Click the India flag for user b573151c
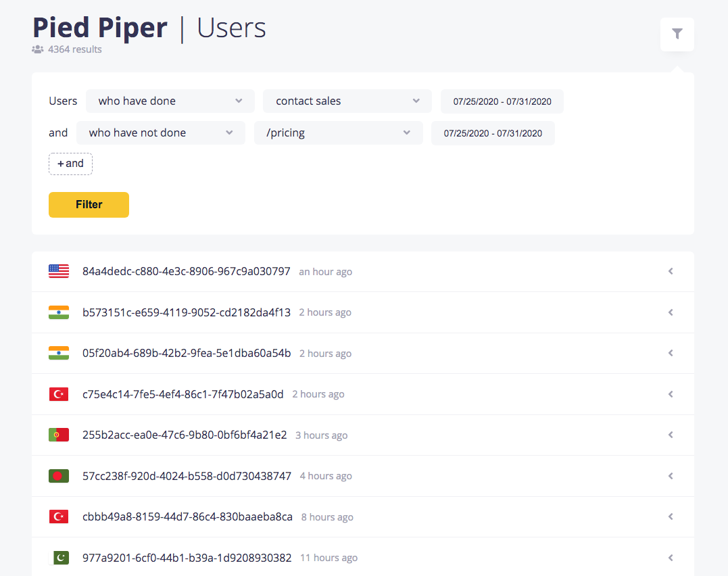This screenshot has width=728, height=576. 59,312
